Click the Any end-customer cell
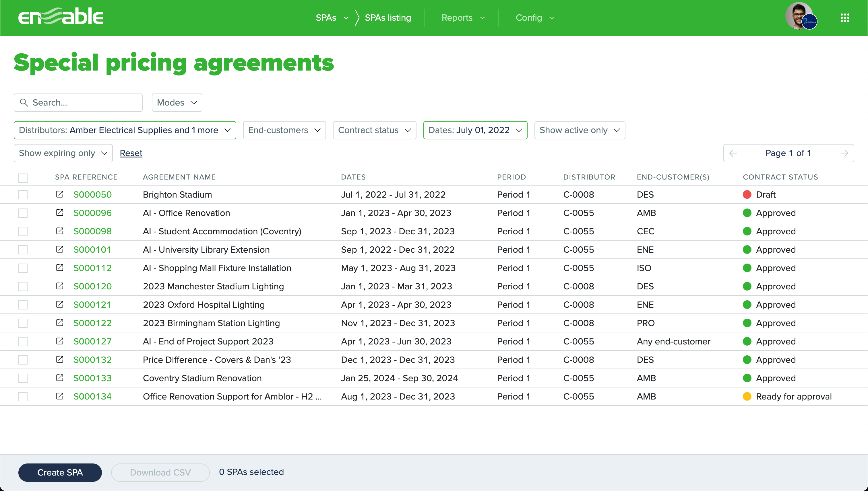Image resolution: width=868 pixels, height=491 pixels. pos(674,342)
